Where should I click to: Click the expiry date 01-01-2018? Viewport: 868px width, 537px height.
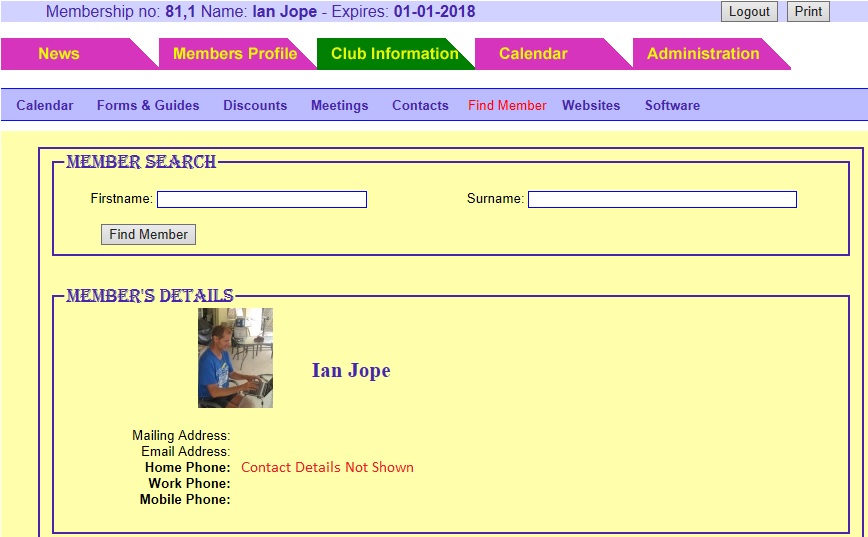click(435, 12)
